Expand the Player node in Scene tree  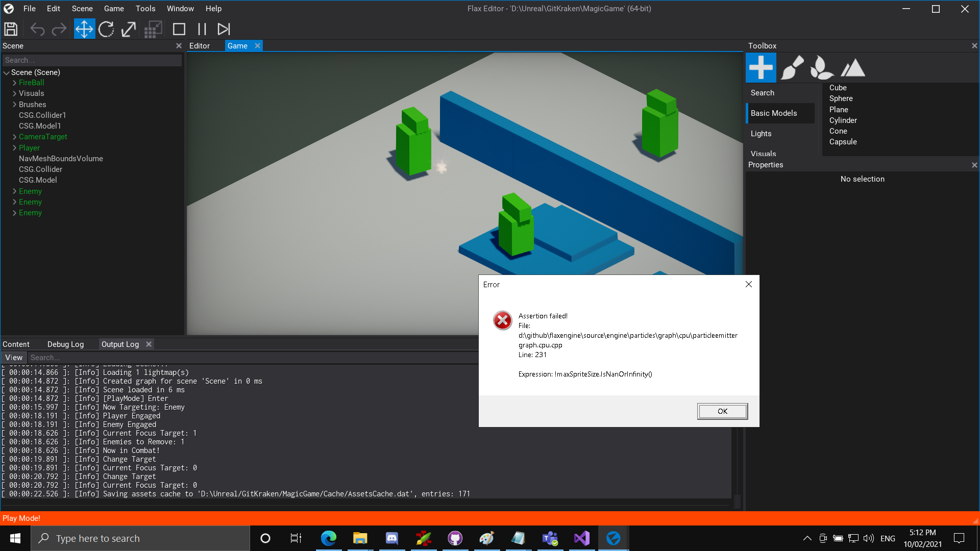14,147
